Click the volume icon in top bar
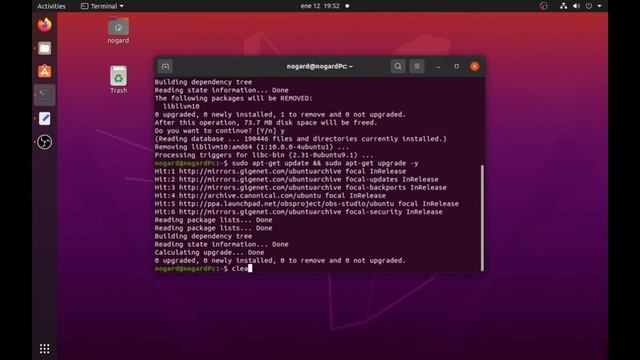 576,6
